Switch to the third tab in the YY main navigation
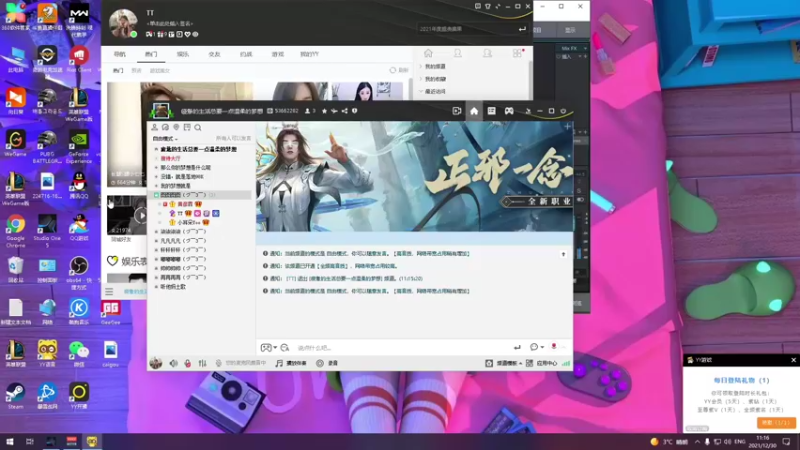 tap(183, 54)
